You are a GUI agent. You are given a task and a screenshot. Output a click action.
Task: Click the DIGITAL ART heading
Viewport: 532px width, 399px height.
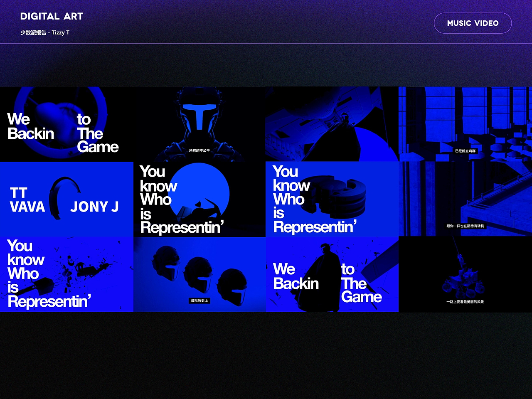(x=52, y=16)
